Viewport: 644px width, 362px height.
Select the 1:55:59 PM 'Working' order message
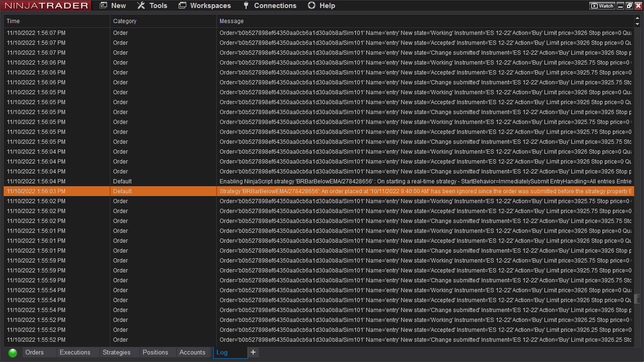tap(425, 261)
